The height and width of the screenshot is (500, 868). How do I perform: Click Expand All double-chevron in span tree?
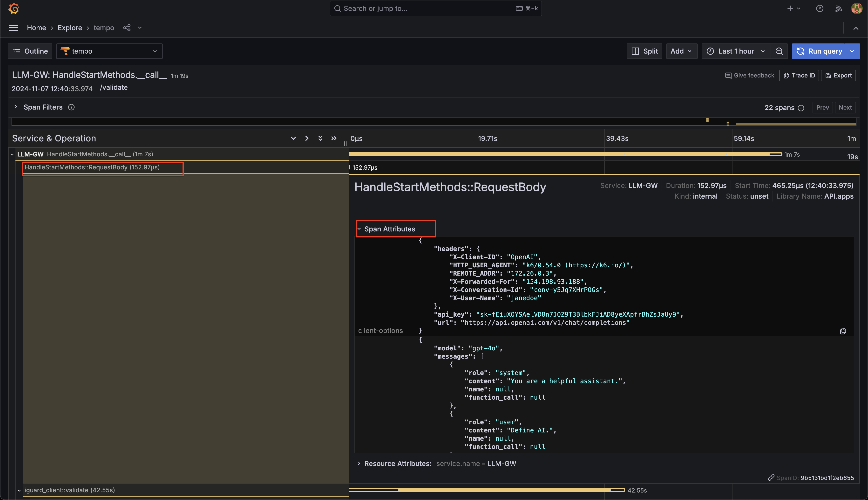tap(320, 138)
